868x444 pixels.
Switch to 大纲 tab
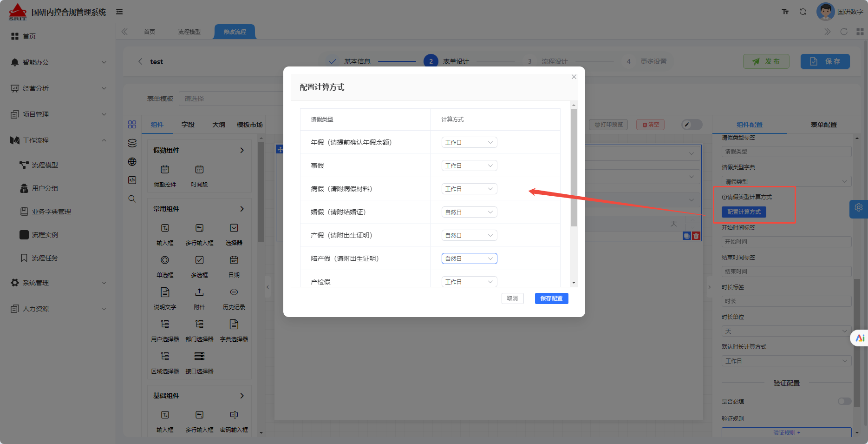(219, 125)
